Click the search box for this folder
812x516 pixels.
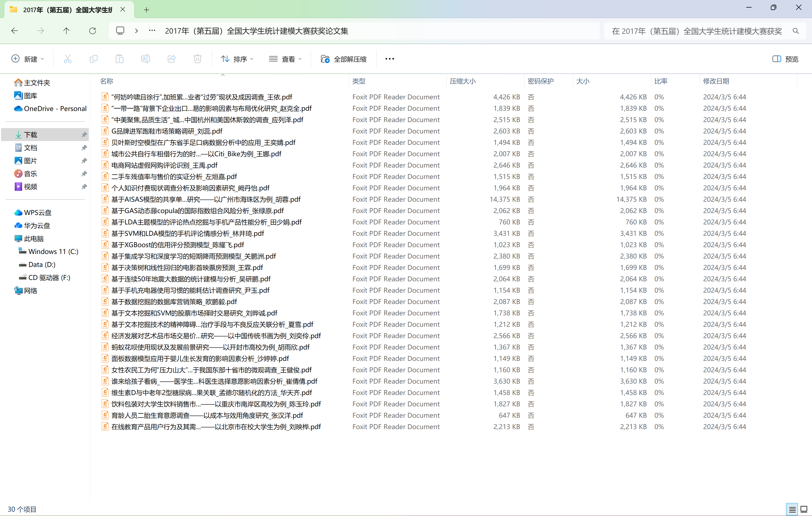[697, 31]
